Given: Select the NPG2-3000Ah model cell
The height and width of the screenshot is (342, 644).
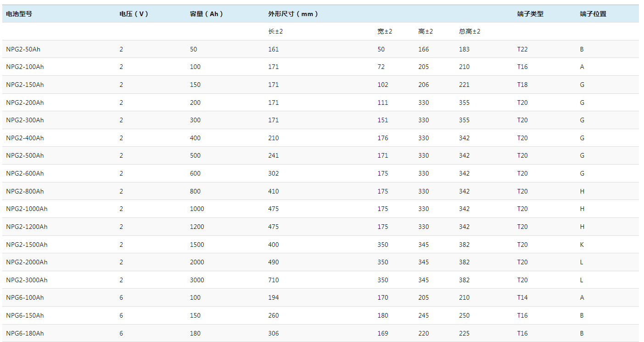Looking at the screenshot, I should click(27, 280).
